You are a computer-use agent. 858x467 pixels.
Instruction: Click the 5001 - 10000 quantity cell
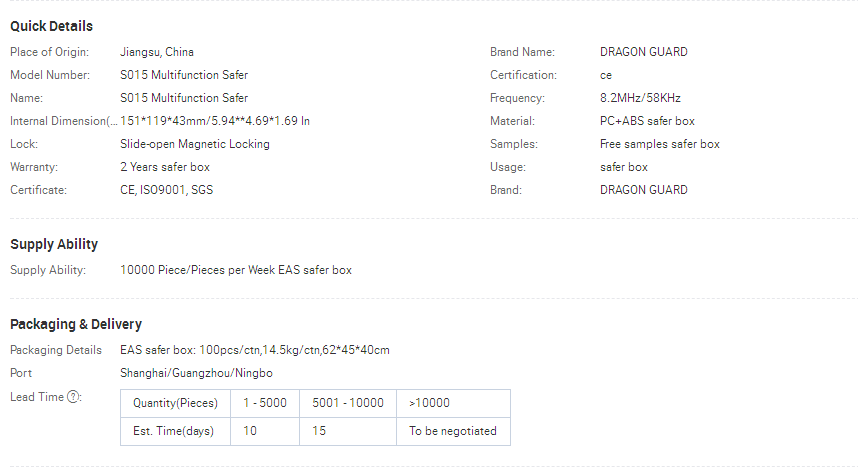point(347,403)
